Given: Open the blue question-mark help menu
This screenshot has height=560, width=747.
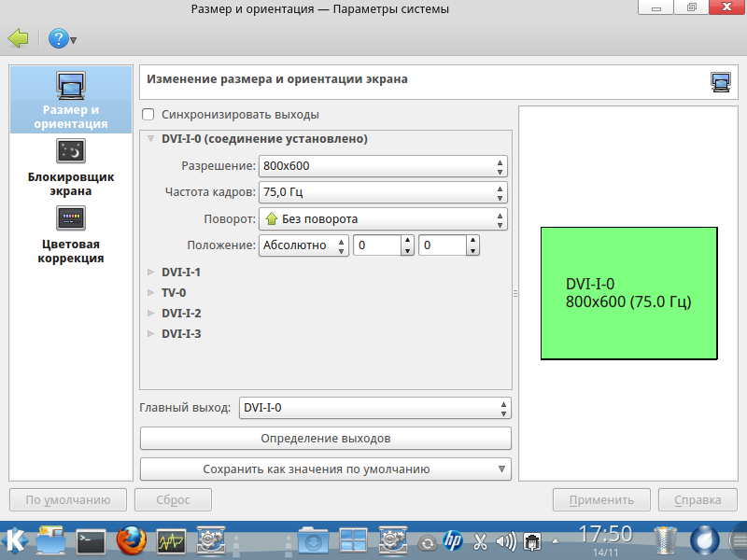Looking at the screenshot, I should pyautogui.click(x=62, y=38).
